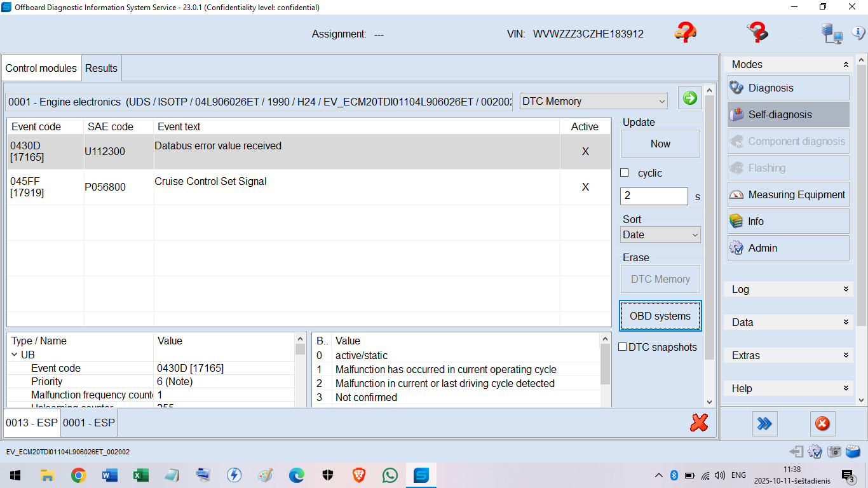Screen dimensions: 868x488
Task: Tick the DTC snapshots checkbox
Action: click(x=623, y=347)
